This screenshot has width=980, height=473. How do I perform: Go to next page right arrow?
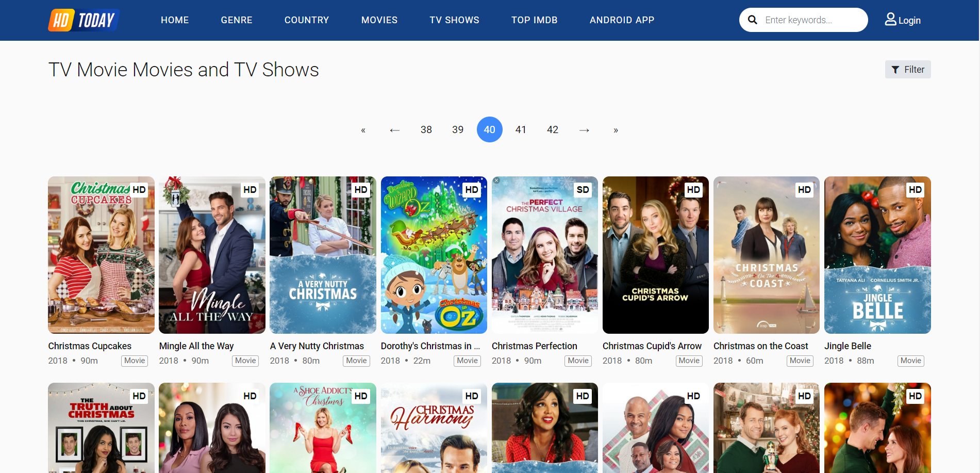pos(584,130)
